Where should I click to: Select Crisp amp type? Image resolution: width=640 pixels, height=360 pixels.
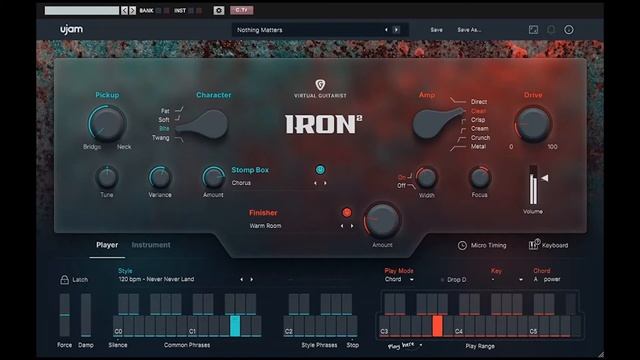click(x=478, y=120)
